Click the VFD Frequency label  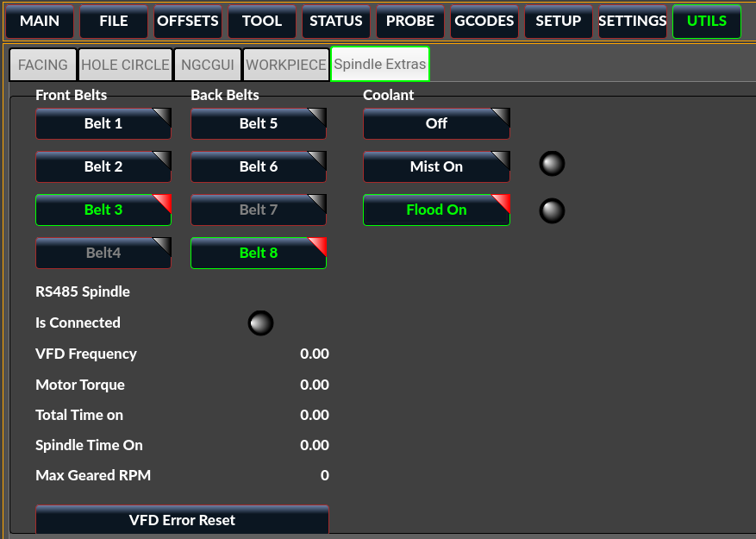(x=86, y=354)
